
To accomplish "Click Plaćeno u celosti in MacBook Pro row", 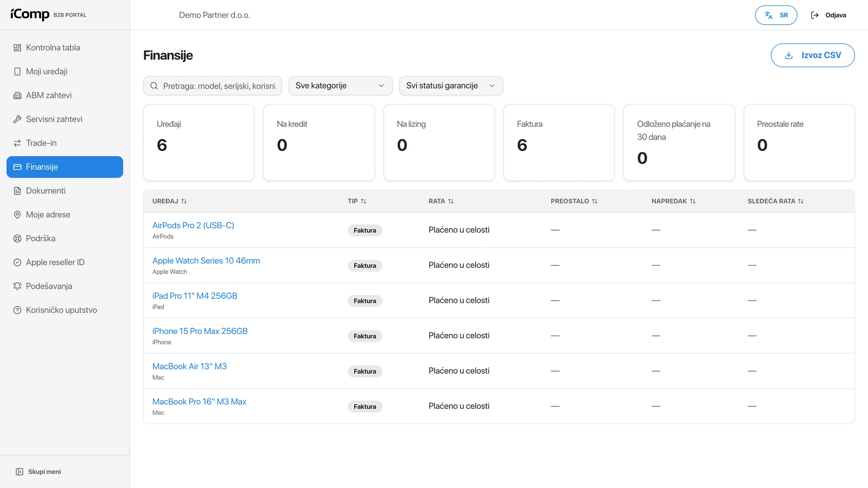I will (459, 406).
